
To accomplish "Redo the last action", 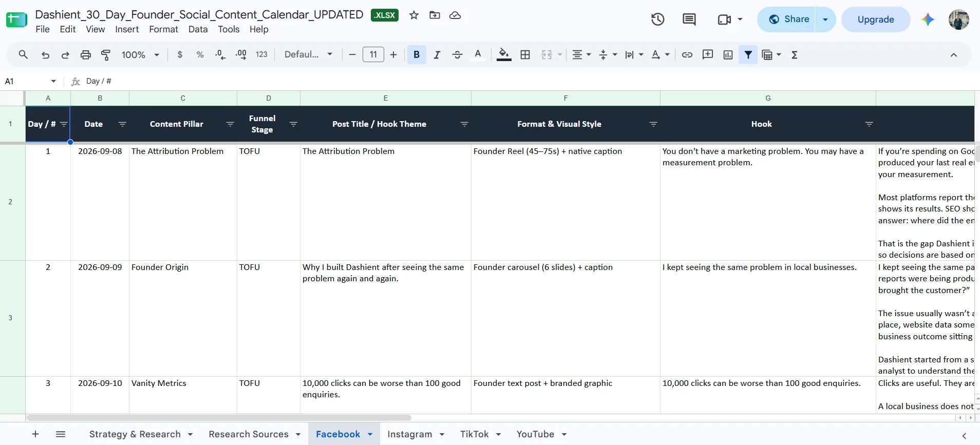I will pos(65,54).
